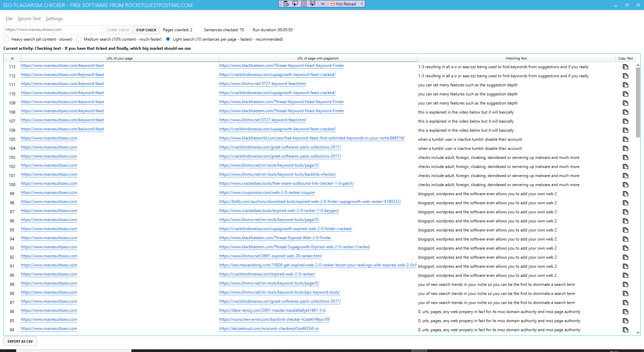This screenshot has height=352, width=644.
Task: Copy matching text for row 112
Action: point(625,76)
